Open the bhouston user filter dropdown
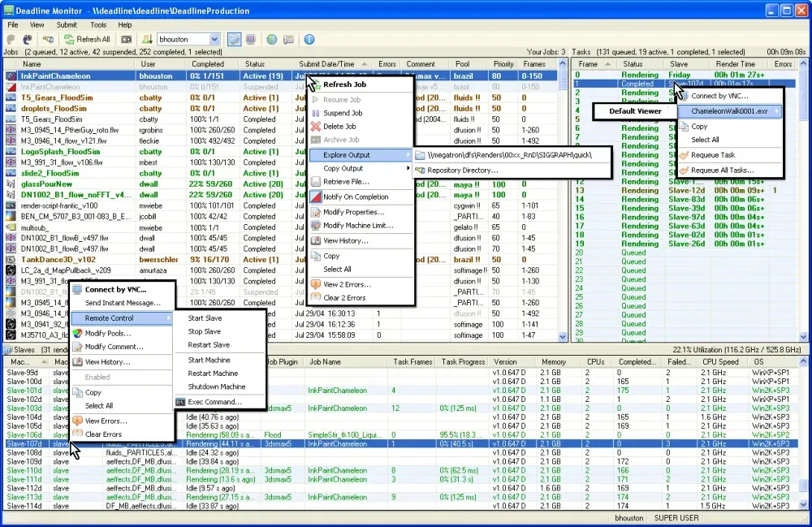Viewport: 812px width, 527px height. tap(214, 38)
